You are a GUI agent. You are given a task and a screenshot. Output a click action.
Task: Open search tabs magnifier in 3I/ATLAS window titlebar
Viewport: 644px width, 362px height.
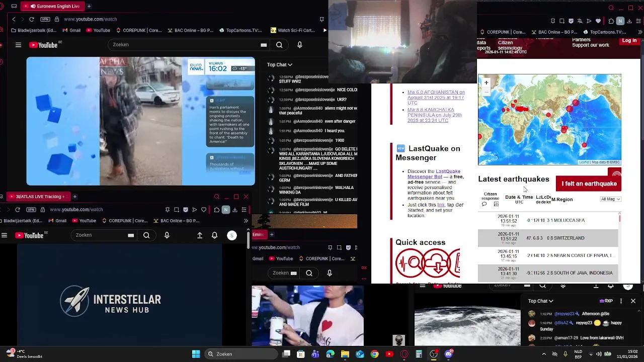[x=217, y=197]
